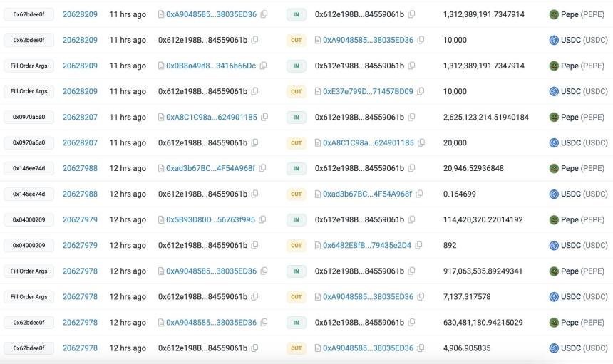This screenshot has height=364, width=613.
Task: Click contract file icon beside 0x0B8a49d8...3416b66Dc
Action: pyautogui.click(x=161, y=66)
